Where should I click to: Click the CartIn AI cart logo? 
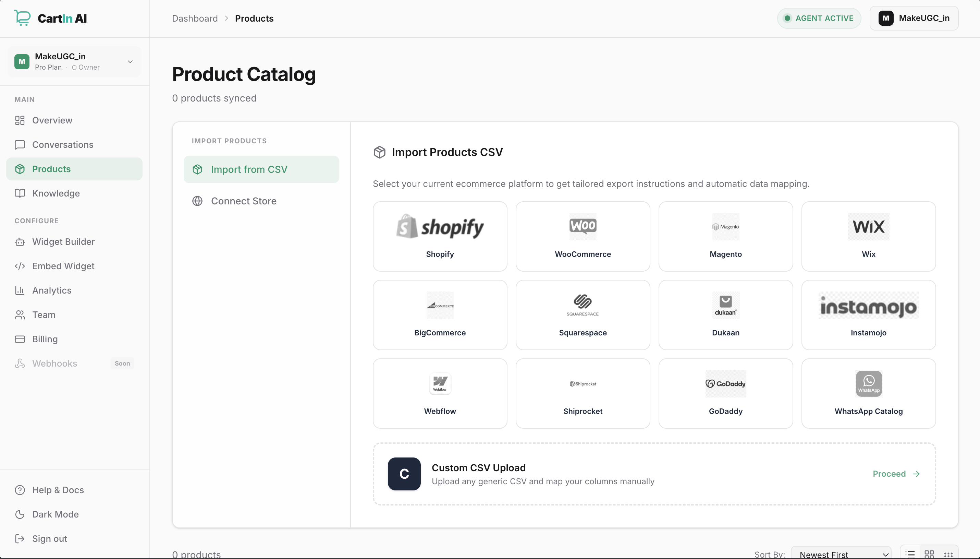coord(22,18)
